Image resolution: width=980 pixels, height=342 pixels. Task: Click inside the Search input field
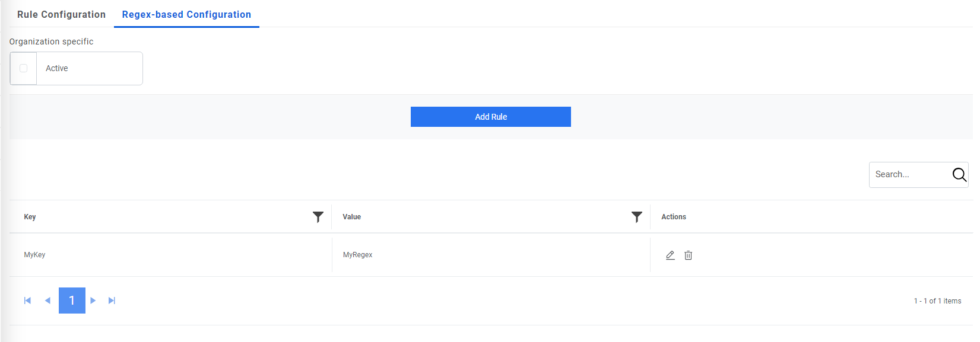pyautogui.click(x=908, y=174)
